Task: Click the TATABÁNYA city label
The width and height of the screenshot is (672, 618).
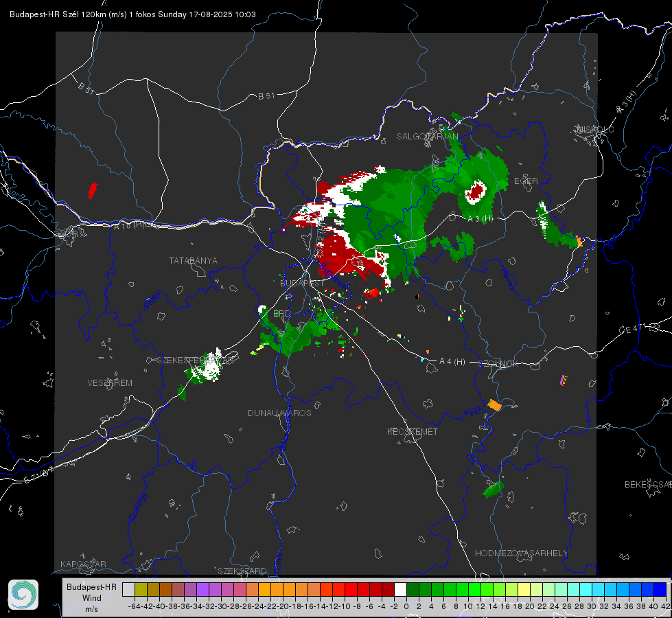Action: (x=193, y=260)
